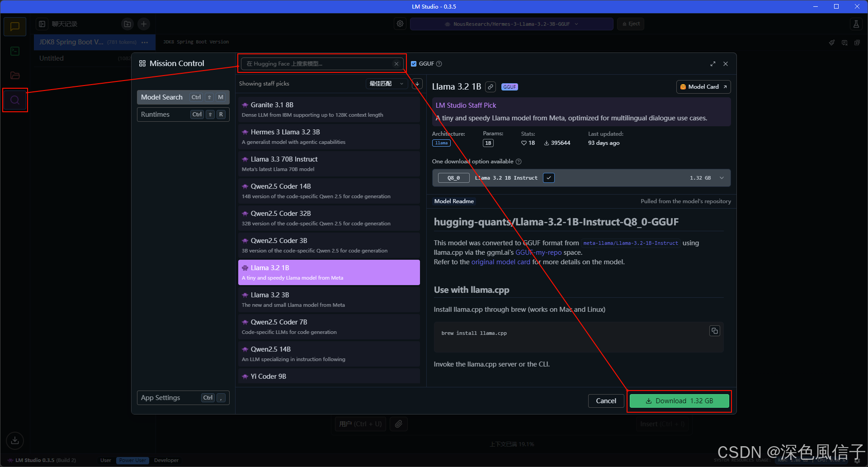This screenshot has height=467, width=868.
Task: Select the Qwen2.5 Coder 7B model
Action: 329,327
